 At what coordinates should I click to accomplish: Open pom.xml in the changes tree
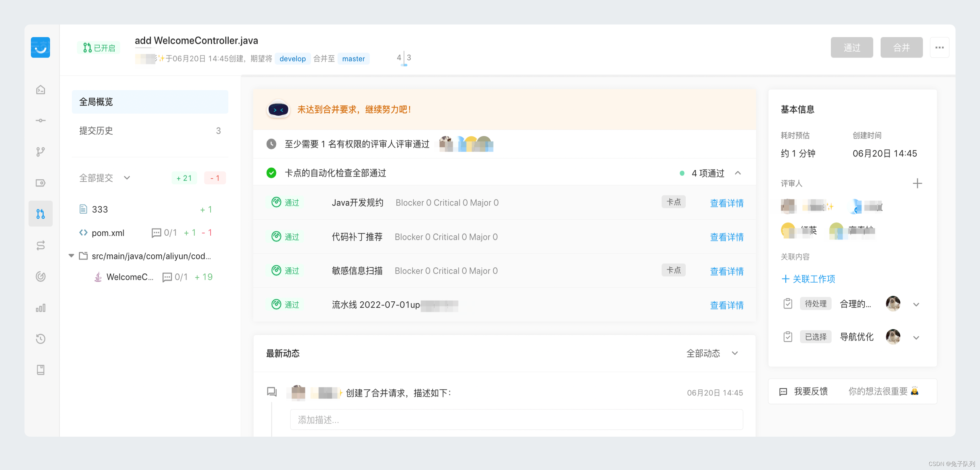[108, 233]
